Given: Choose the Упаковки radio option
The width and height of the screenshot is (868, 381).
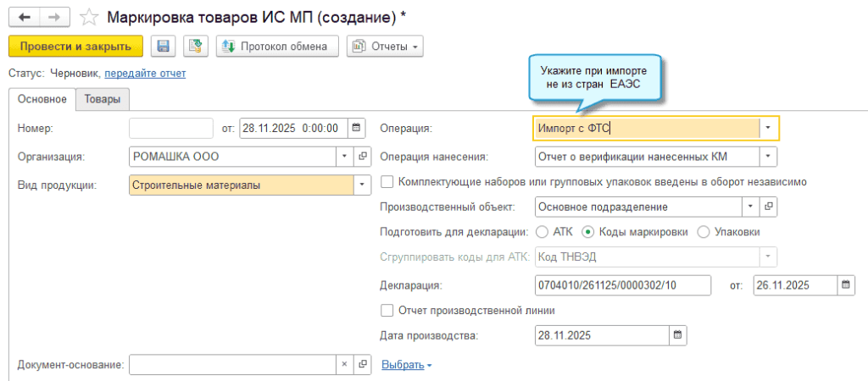Looking at the screenshot, I should pos(703,232).
